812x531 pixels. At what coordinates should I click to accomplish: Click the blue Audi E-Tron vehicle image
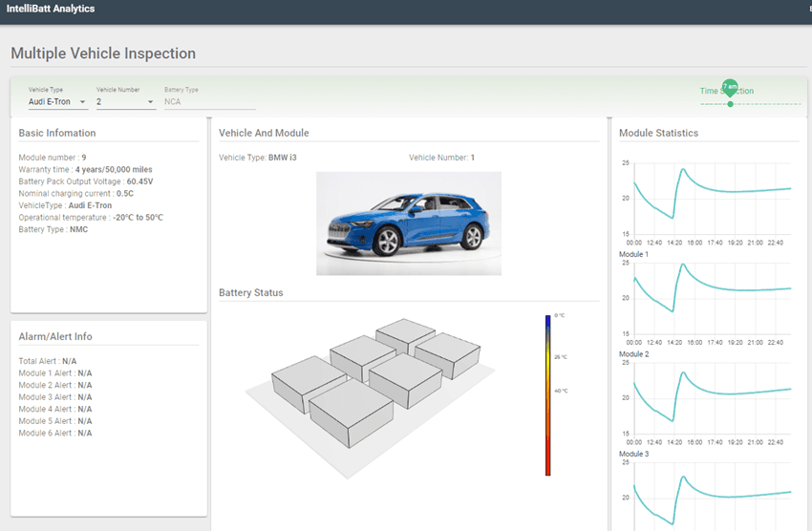coord(409,223)
